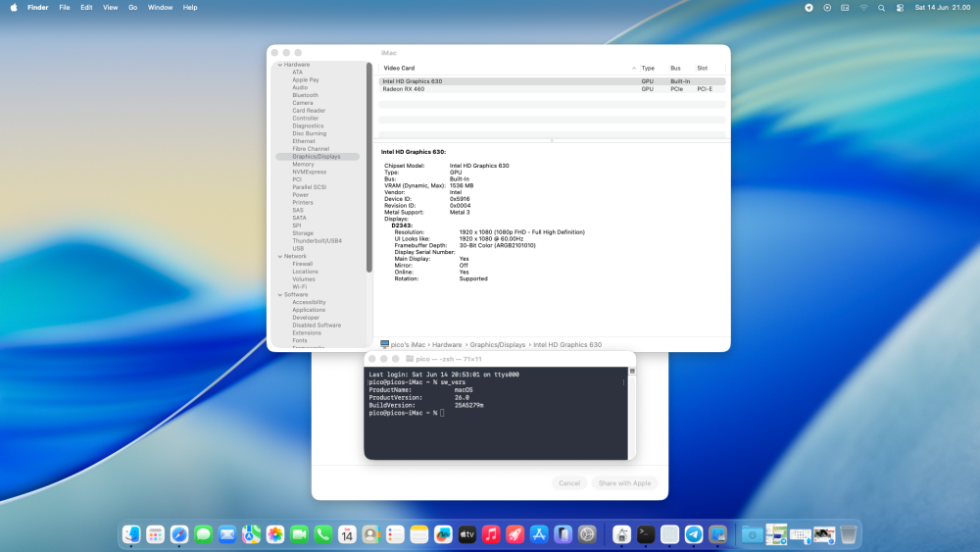
Task: Click the Type column header
Action: (648, 68)
